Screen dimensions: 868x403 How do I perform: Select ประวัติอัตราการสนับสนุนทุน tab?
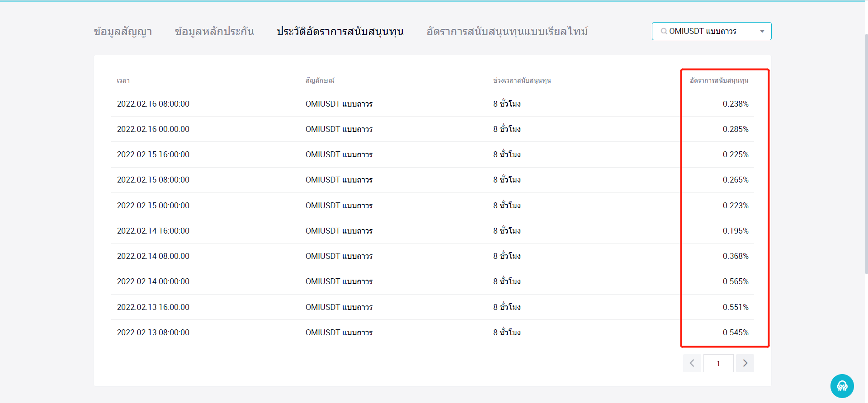point(340,32)
